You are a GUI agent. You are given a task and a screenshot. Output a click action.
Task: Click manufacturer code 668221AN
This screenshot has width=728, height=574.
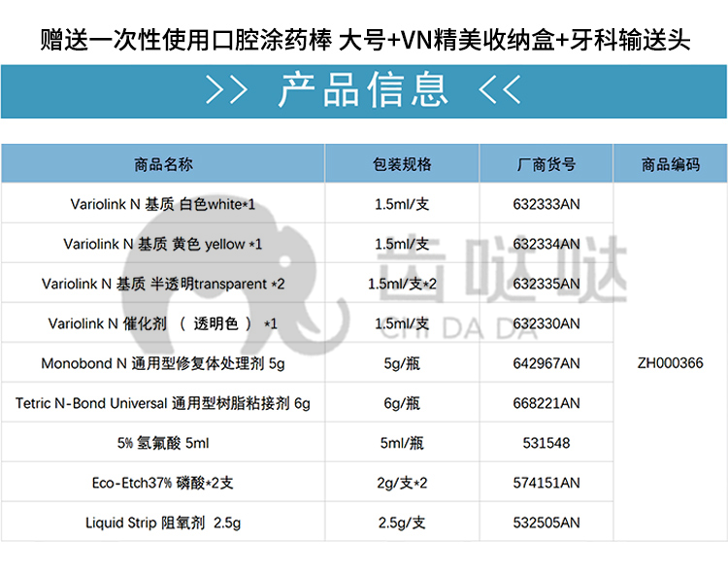point(546,403)
